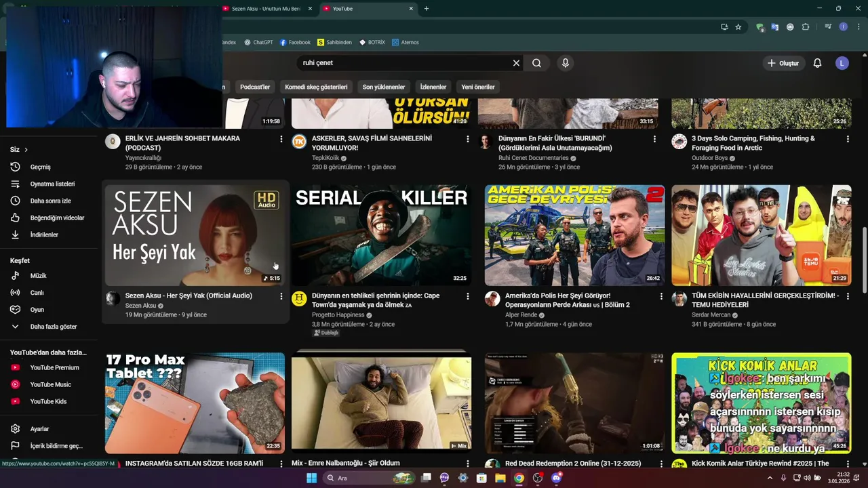The image size is (868, 488).
Task: Open Progetto Happiness channel avatar
Action: point(299,299)
